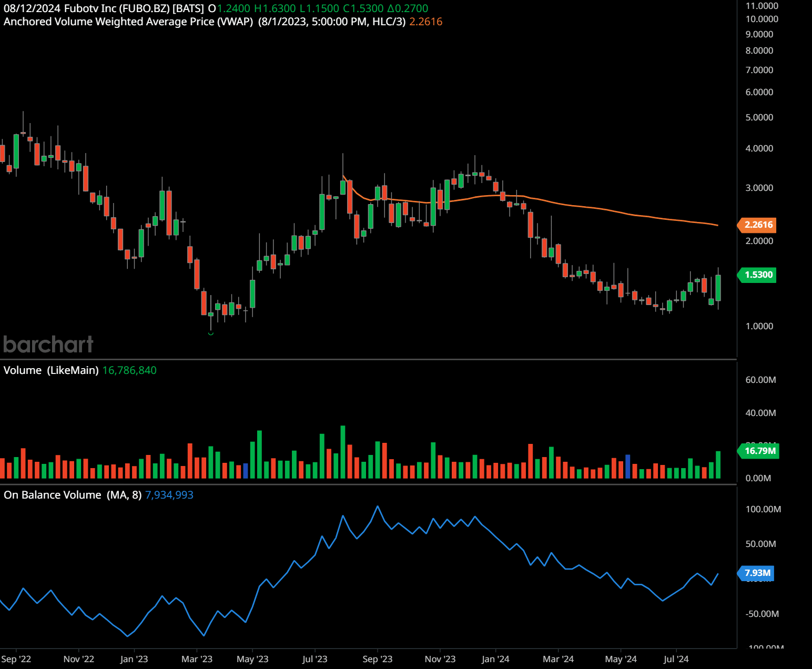812x669 pixels.
Task: Click the May '23 time axis label
Action: click(252, 659)
